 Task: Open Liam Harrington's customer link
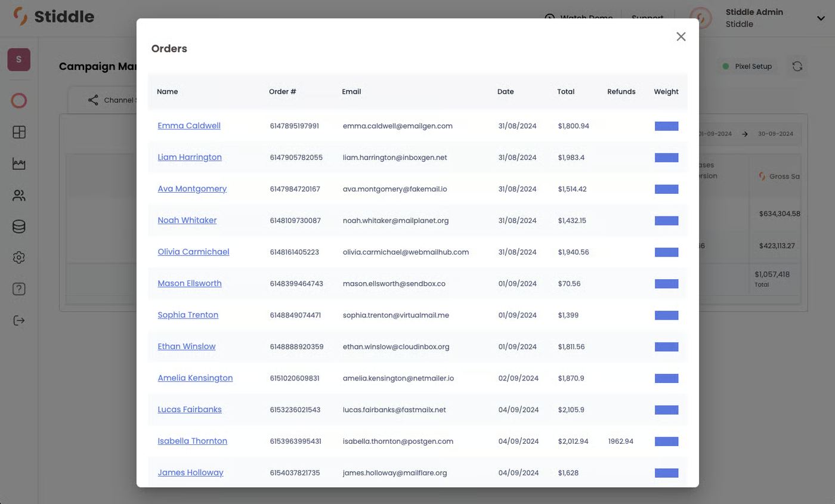pos(190,157)
